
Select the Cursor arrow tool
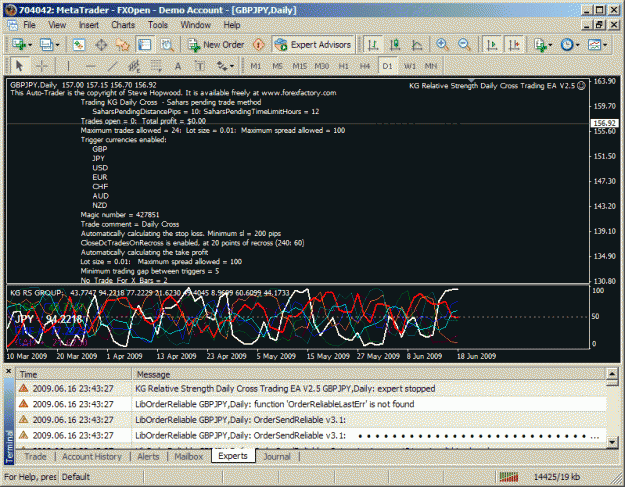point(19,66)
